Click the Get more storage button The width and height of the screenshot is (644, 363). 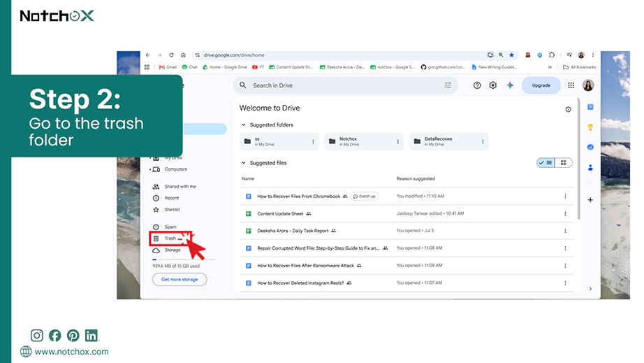click(x=180, y=280)
